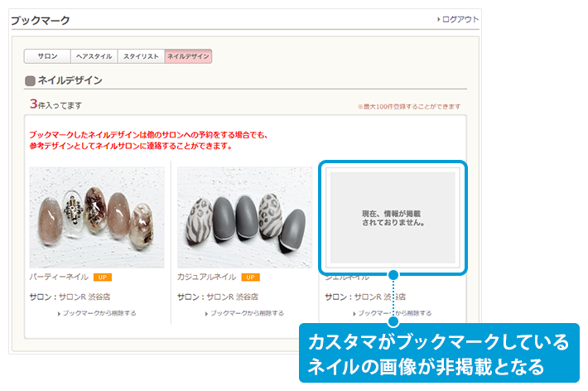The height and width of the screenshot is (391, 588).
Task: Remove カジュアルネイル from bookmarks
Action: (247, 313)
